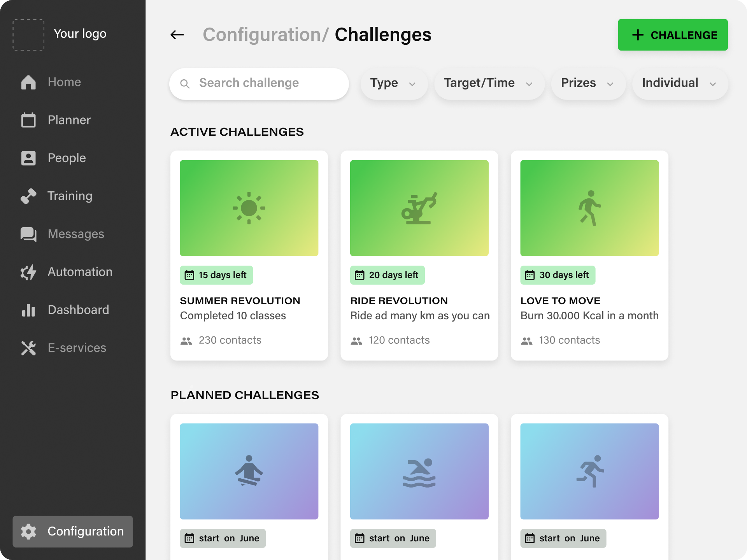Open Summer Revolution challenge thumbnail
Viewport: 747px width, 560px height.
(249, 208)
